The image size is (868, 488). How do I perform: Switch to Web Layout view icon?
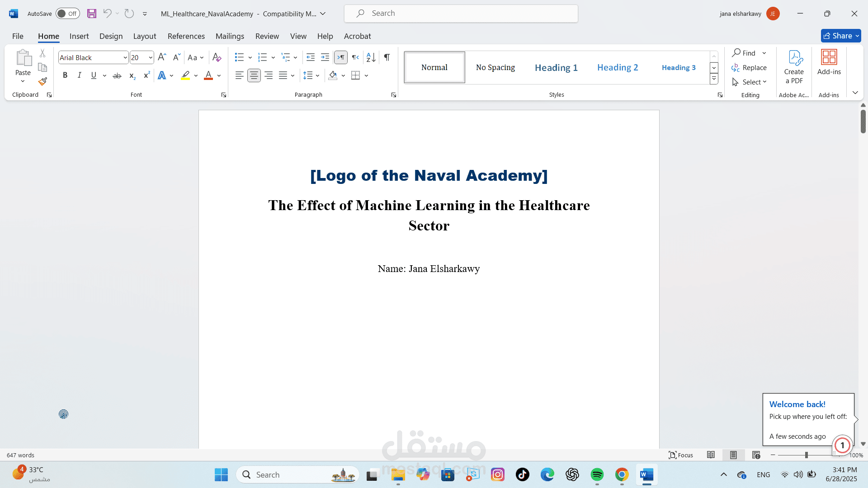pyautogui.click(x=756, y=455)
